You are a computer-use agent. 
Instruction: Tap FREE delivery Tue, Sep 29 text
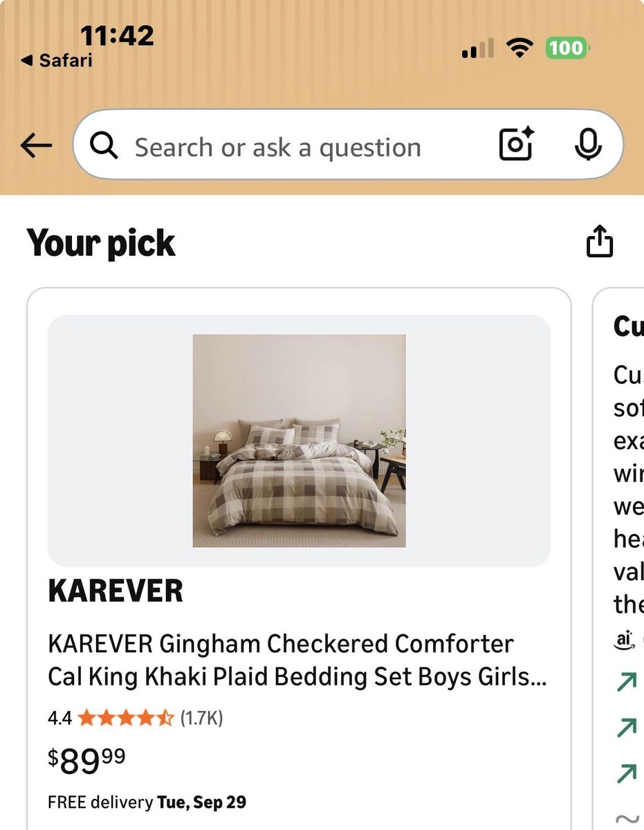(147, 802)
